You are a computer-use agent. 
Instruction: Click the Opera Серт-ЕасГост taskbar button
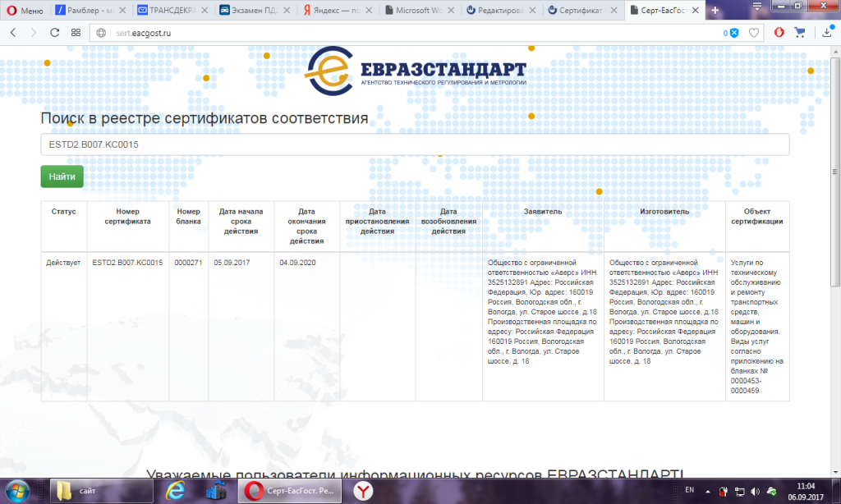point(290,491)
